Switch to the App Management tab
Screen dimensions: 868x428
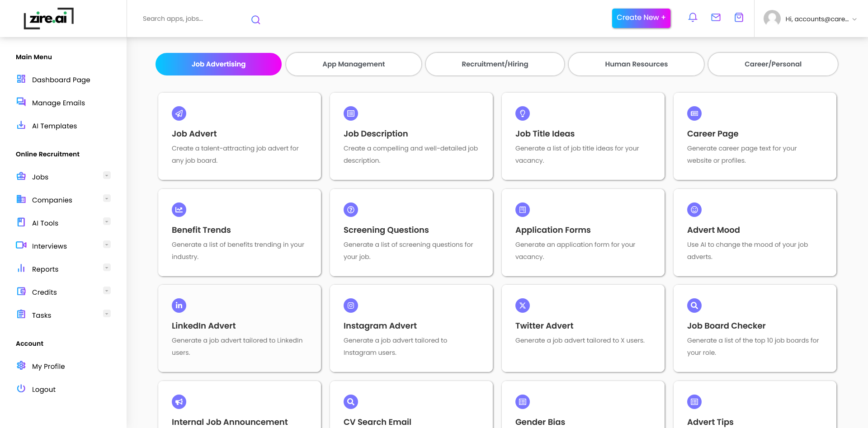354,64
